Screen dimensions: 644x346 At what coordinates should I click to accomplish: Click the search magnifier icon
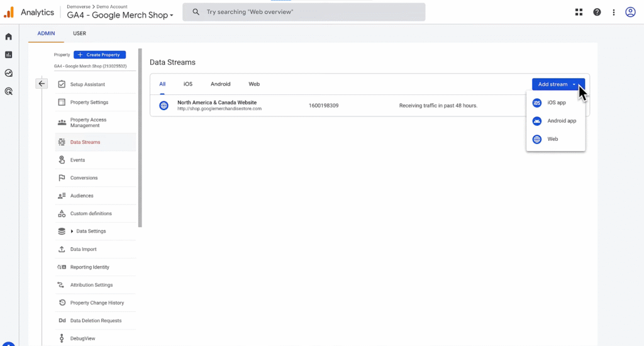[196, 12]
